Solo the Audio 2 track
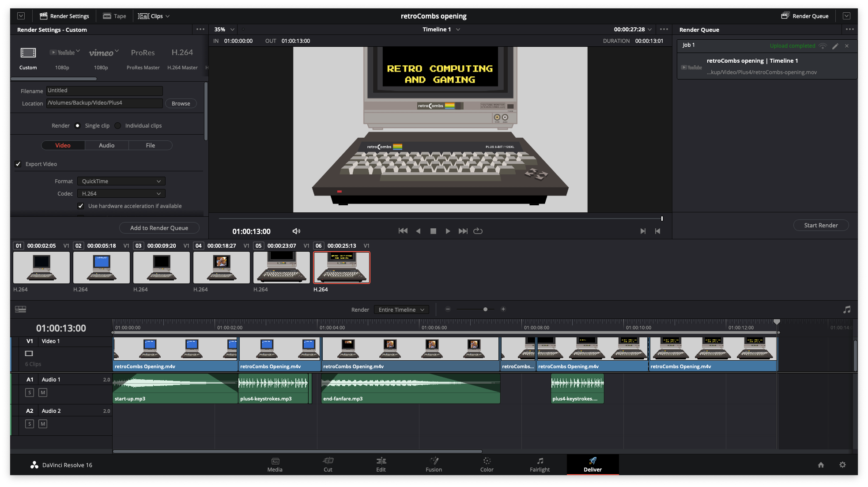 point(30,424)
